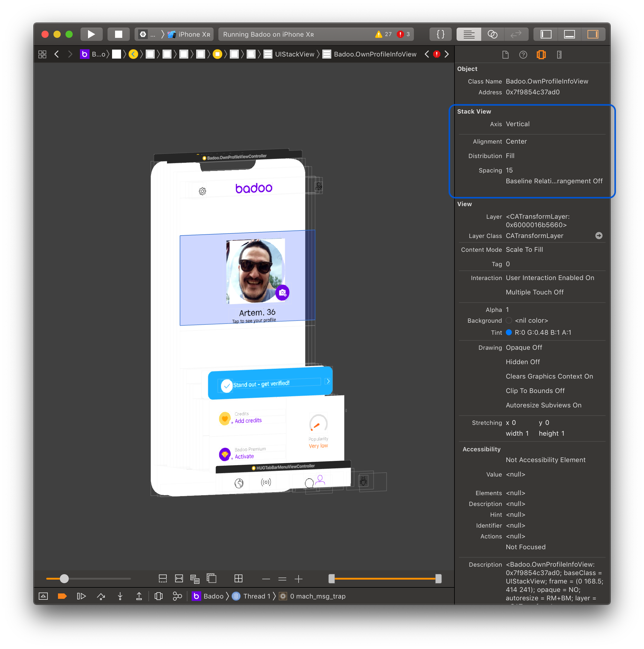This screenshot has height=649, width=644.
Task: Go forward in the jump bar history
Action: point(70,54)
